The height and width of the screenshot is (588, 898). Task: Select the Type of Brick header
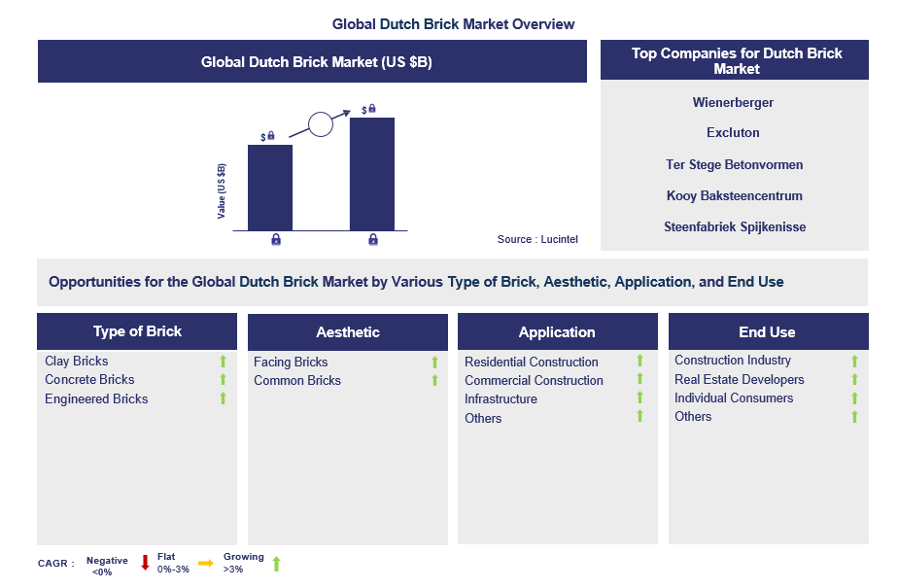(x=137, y=331)
